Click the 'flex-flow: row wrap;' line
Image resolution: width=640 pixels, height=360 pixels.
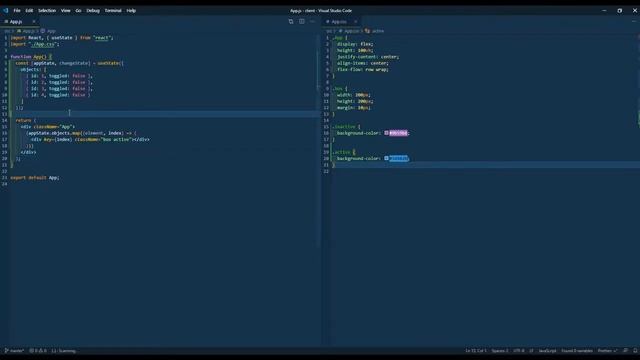pos(362,69)
